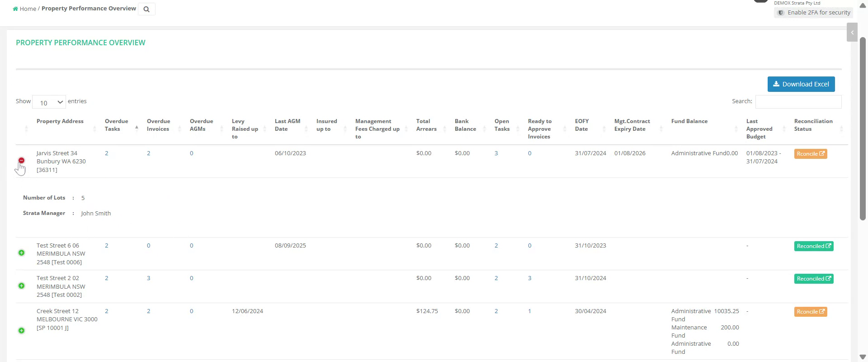
Task: Sort by Insured up to column
Action: (x=327, y=125)
